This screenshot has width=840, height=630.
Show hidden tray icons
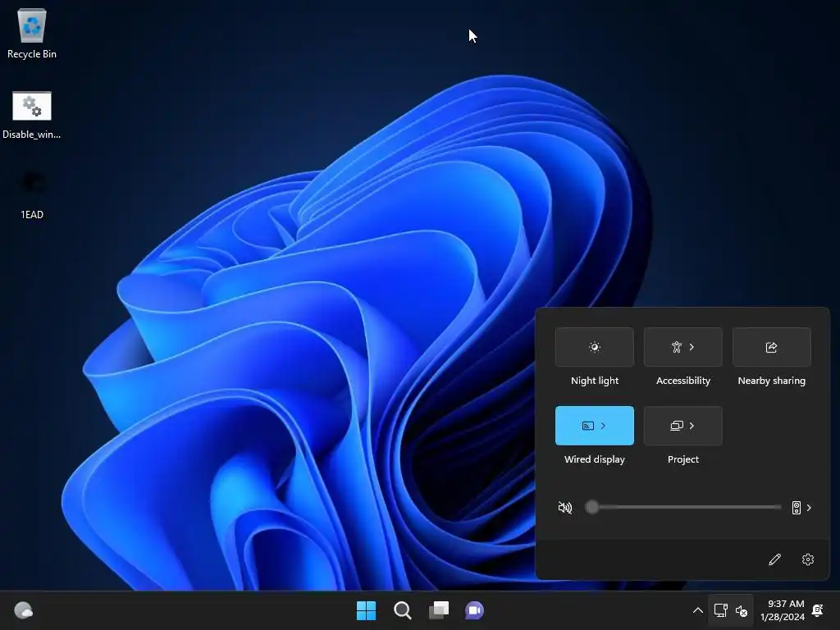[697, 610]
